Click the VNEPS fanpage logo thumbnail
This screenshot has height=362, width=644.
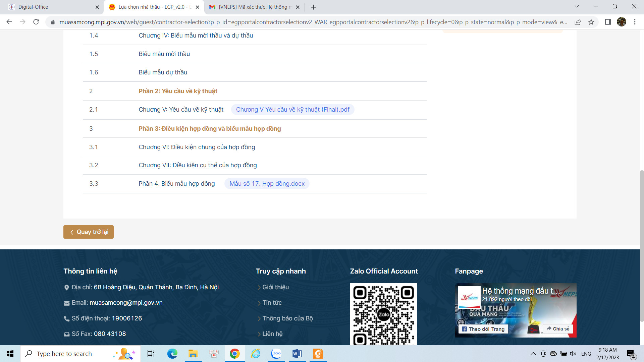(469, 297)
